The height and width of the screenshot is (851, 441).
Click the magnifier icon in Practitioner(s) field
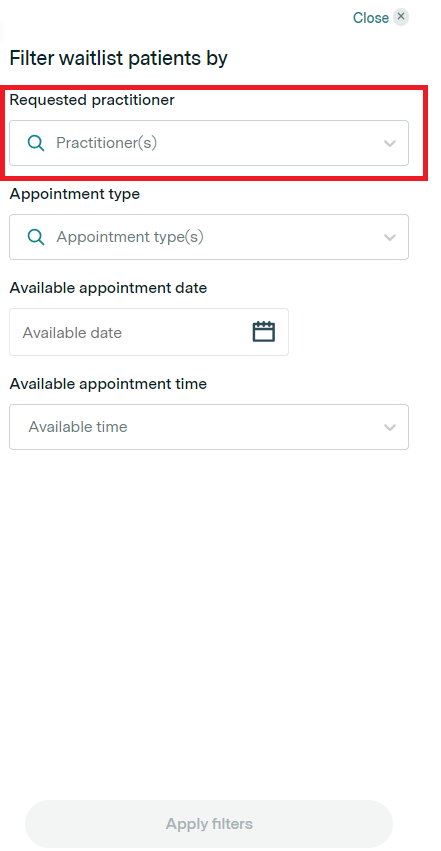point(36,143)
